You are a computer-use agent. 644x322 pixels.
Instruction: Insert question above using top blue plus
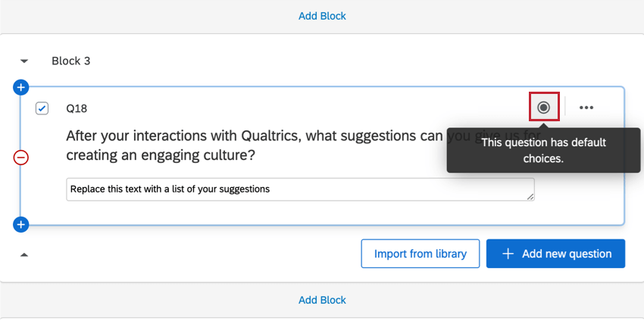coord(21,87)
